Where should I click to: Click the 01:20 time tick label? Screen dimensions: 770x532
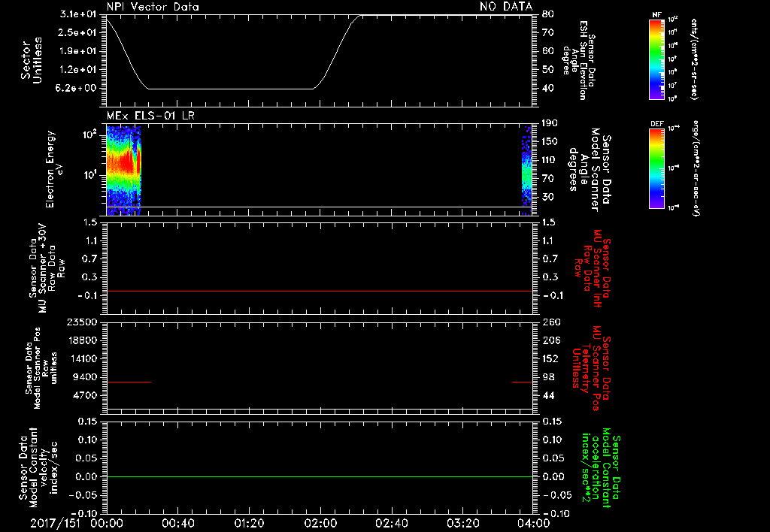[x=249, y=523]
